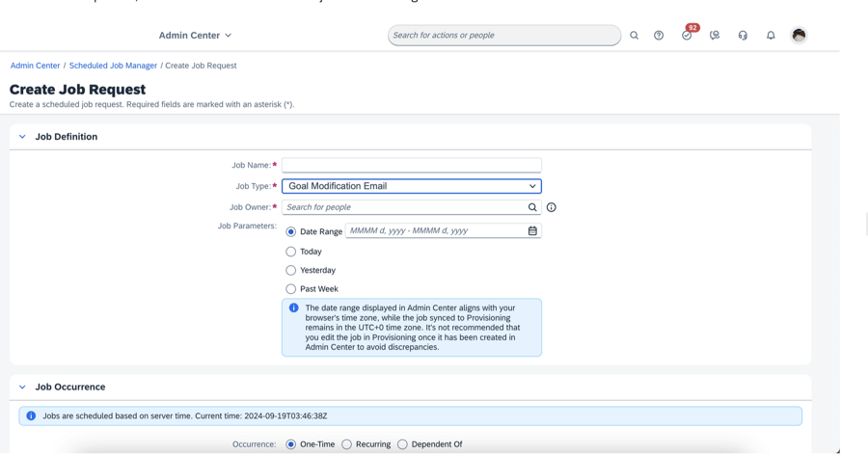Collapse the Job Definition section
Screen dimensions: 868x454
click(x=22, y=137)
